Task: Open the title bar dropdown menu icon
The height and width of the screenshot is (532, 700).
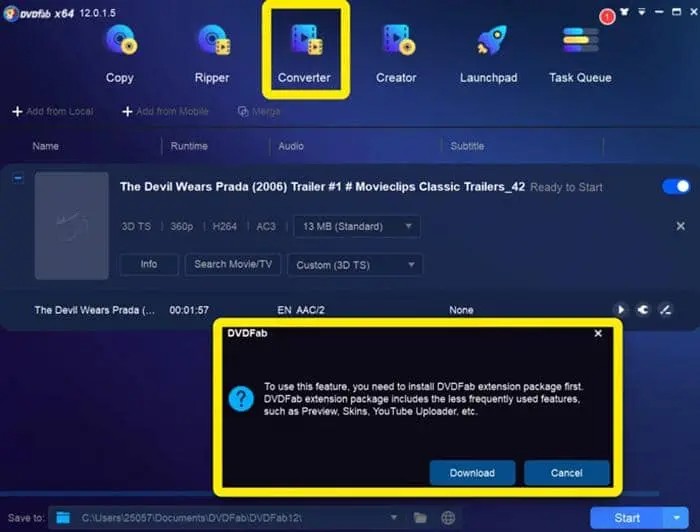Action: 642,12
